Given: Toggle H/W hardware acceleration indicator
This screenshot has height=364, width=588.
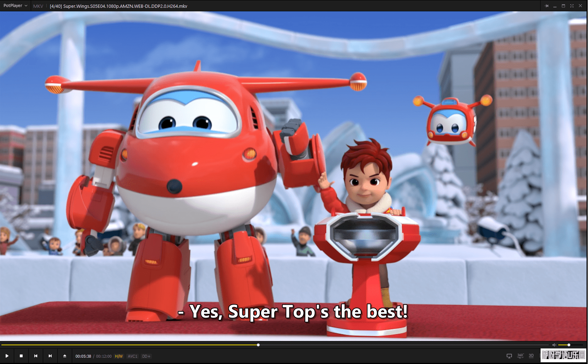Looking at the screenshot, I should (119, 356).
